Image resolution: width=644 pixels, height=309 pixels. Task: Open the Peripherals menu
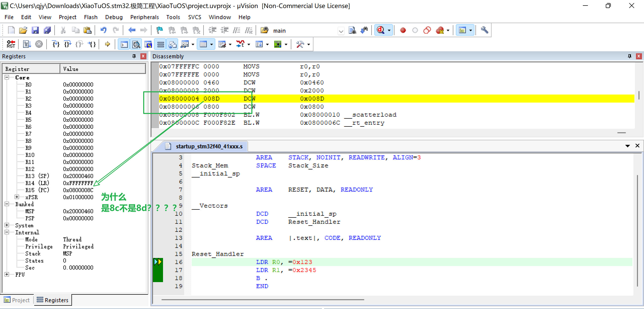click(144, 17)
